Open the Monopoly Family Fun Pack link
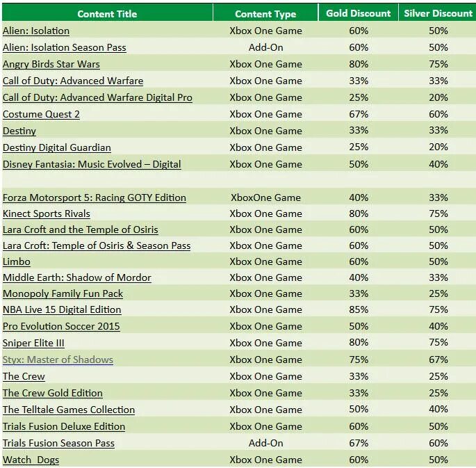476x468 pixels. click(63, 293)
